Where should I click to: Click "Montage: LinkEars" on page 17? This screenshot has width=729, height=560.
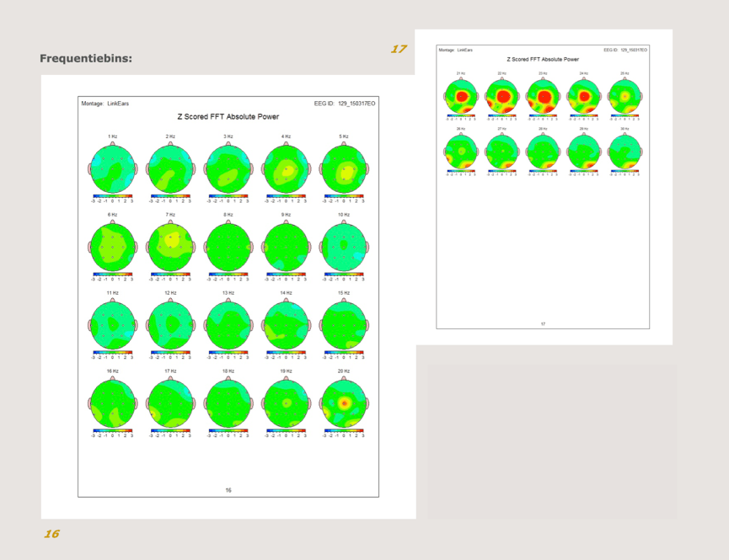[x=456, y=50]
